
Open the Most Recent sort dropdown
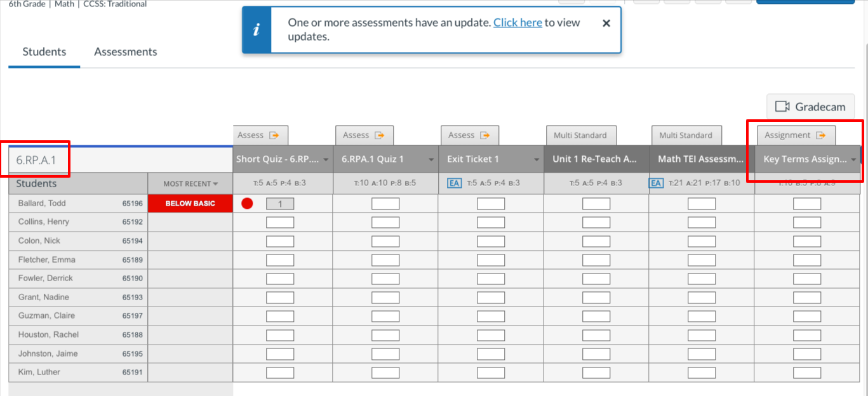click(x=190, y=183)
